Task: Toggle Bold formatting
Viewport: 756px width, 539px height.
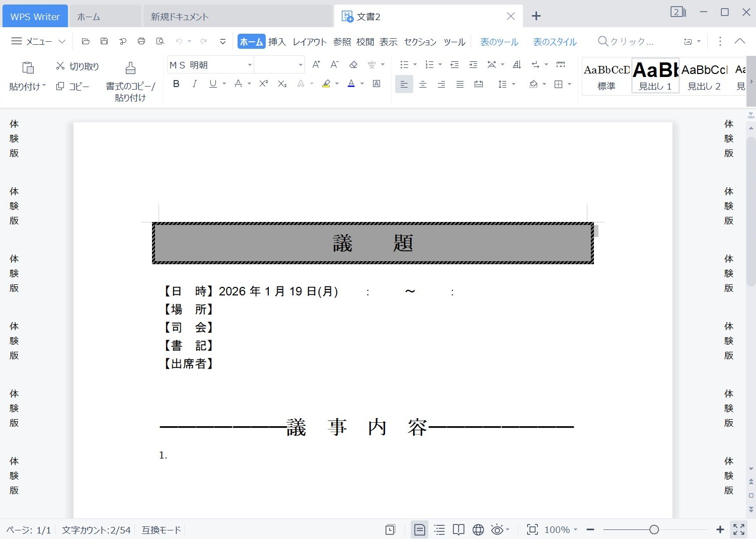Action: click(x=176, y=84)
